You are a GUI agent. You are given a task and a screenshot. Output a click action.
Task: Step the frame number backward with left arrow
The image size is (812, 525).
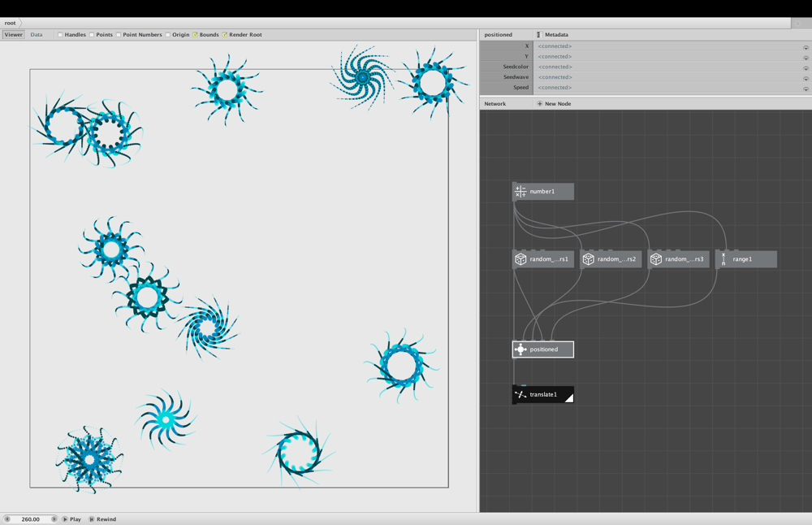coord(7,518)
